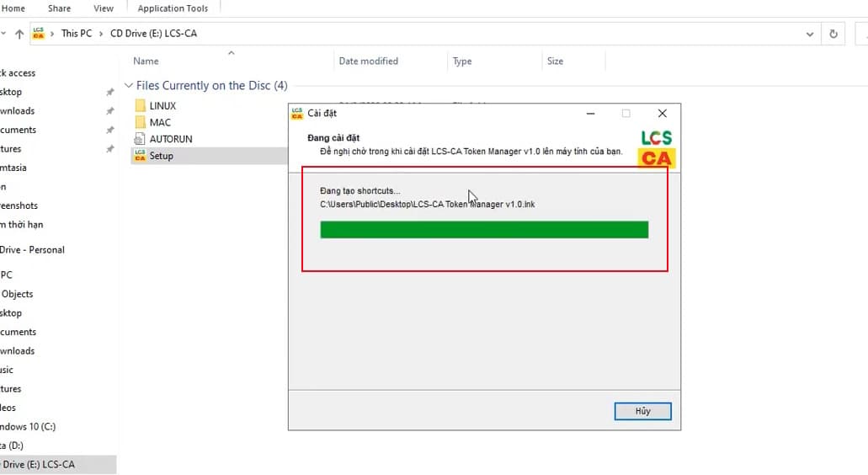Click the Up directory arrow
This screenshot has width=868, height=475.
(x=19, y=34)
